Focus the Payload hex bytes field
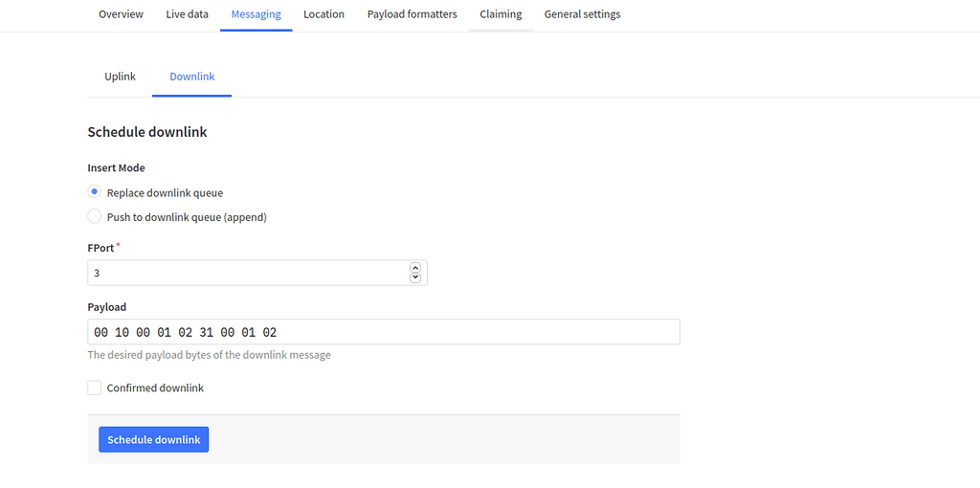The width and height of the screenshot is (980, 488). pyautogui.click(x=383, y=332)
